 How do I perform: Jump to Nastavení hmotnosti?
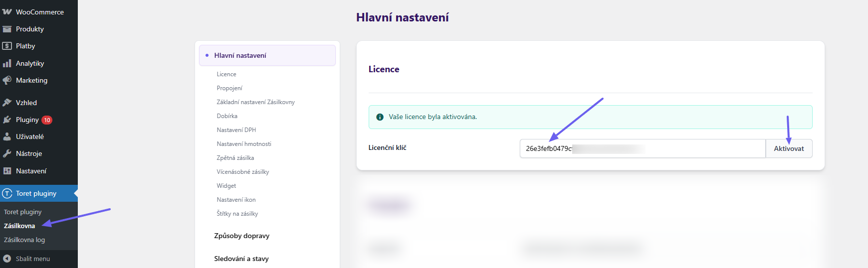coord(244,144)
